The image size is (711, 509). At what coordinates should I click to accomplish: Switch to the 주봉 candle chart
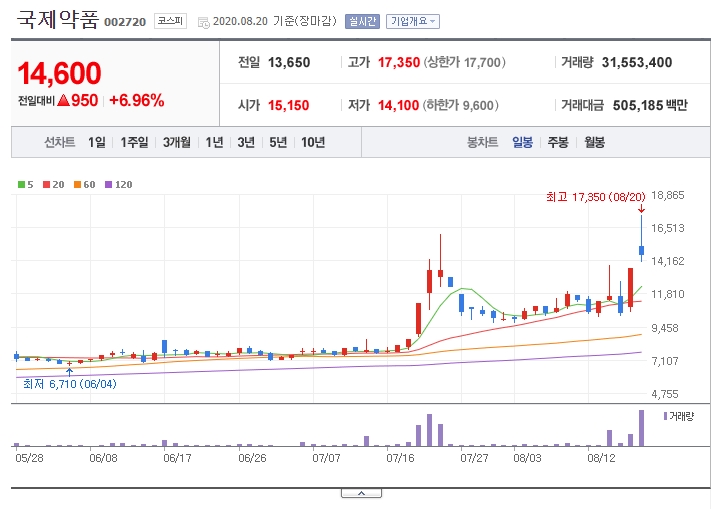558,142
